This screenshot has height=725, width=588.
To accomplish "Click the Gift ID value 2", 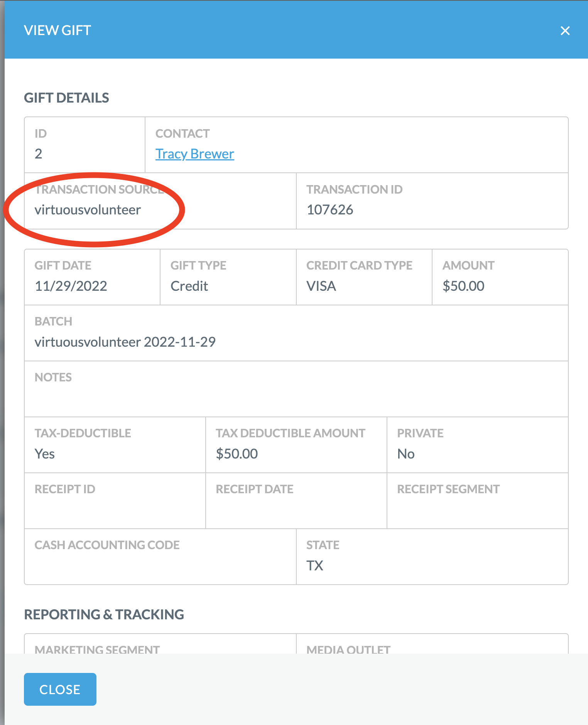I will coord(38,154).
